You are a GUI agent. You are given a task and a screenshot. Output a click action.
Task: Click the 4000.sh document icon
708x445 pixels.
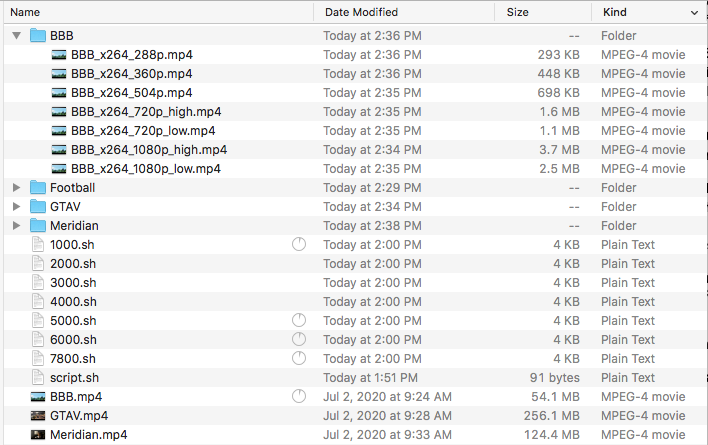pyautogui.click(x=38, y=301)
